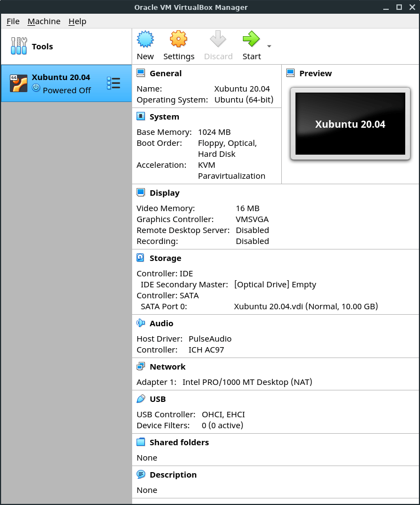420x505 pixels.
Task: Select the Xubuntu 20.04 virtual machine entry
Action: click(60, 83)
